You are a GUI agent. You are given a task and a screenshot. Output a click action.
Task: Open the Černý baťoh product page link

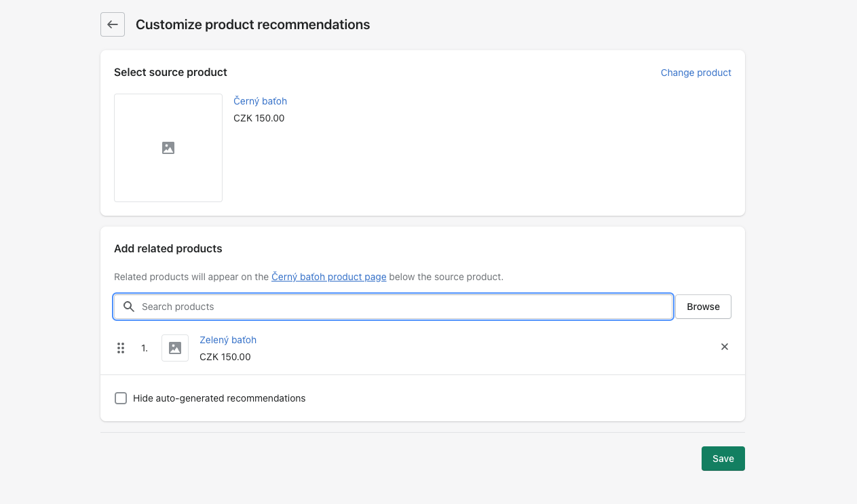click(x=328, y=277)
